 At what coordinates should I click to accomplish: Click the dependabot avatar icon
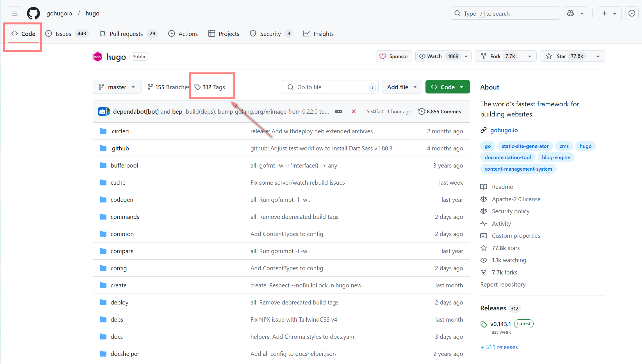tap(102, 111)
